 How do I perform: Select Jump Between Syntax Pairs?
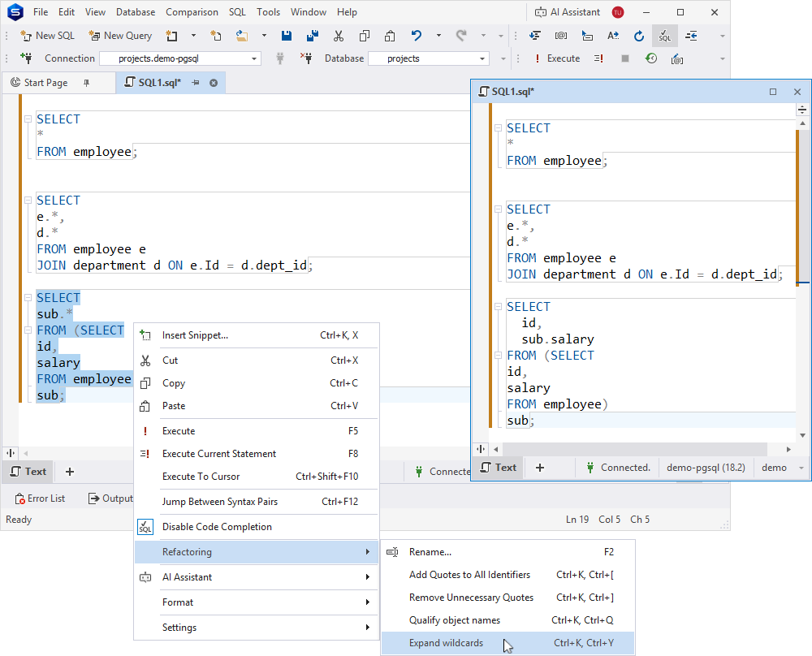pyautogui.click(x=257, y=501)
